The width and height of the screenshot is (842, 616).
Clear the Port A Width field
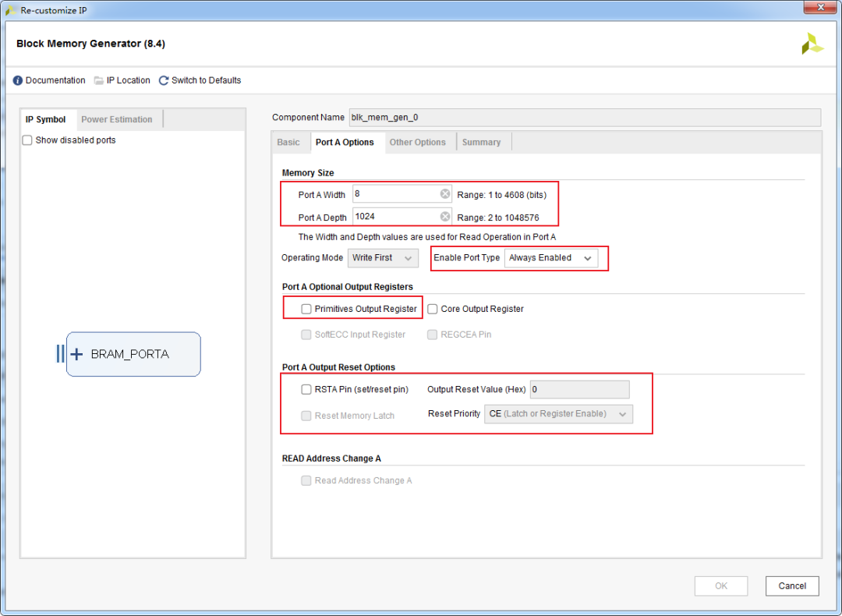click(444, 194)
